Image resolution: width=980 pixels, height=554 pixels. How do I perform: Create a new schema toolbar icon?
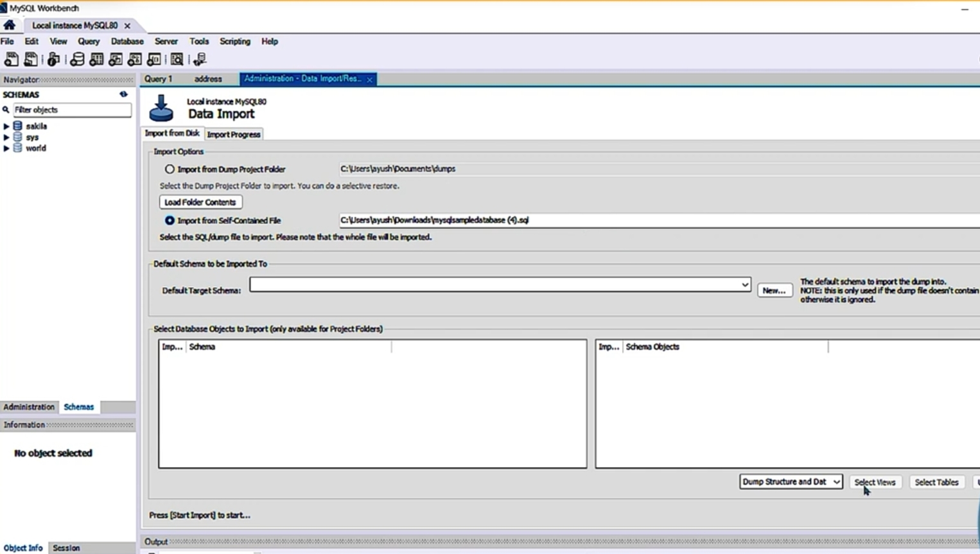[x=77, y=60]
